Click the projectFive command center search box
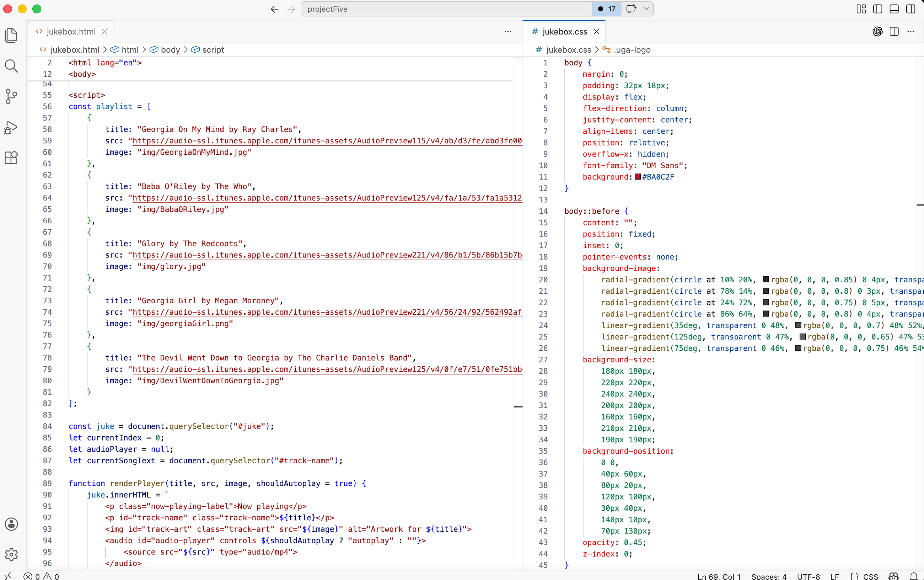Viewport: 924px width, 580px height. pos(446,9)
